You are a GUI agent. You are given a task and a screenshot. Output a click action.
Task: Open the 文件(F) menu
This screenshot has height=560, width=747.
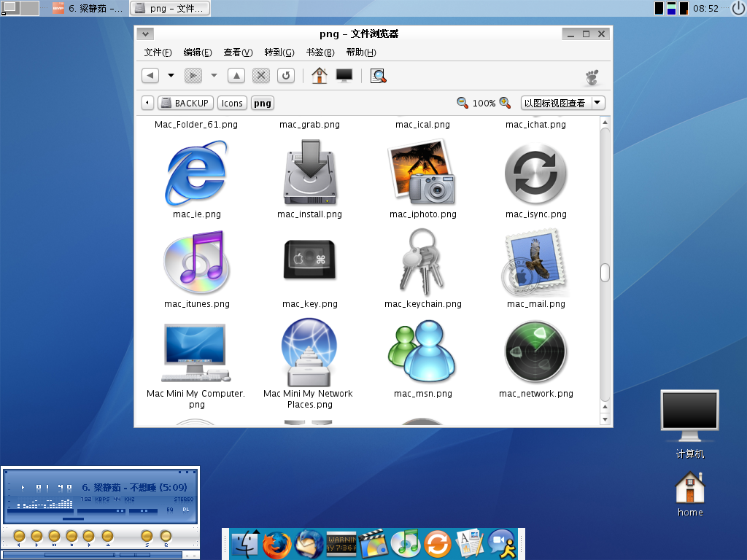[158, 52]
